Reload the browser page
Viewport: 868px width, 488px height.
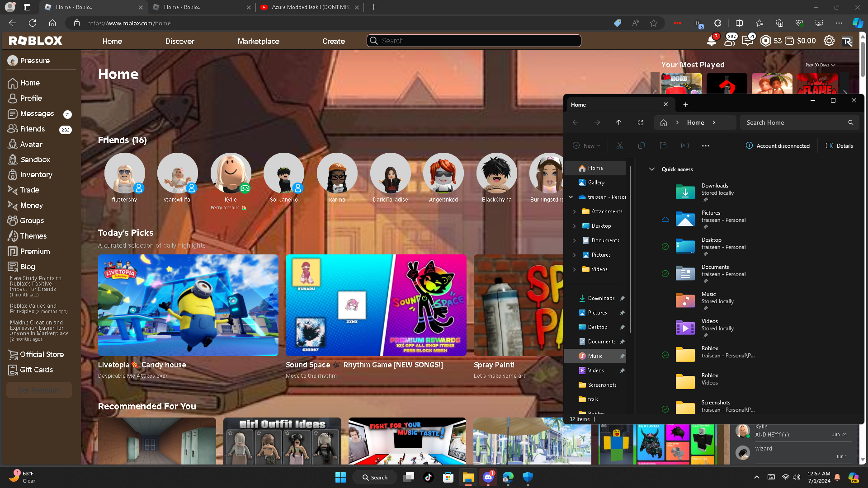tap(33, 23)
